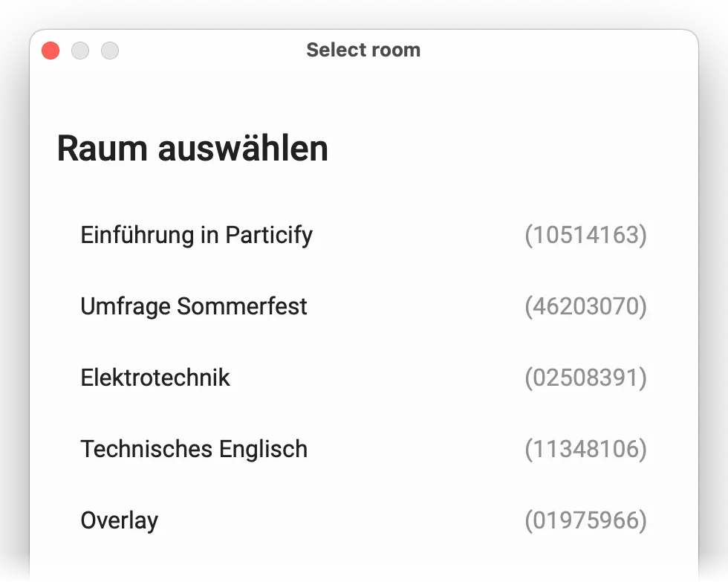Click empty space in the Umfrage Sommerfest row
The height and width of the screenshot is (582, 728).
(x=416, y=307)
